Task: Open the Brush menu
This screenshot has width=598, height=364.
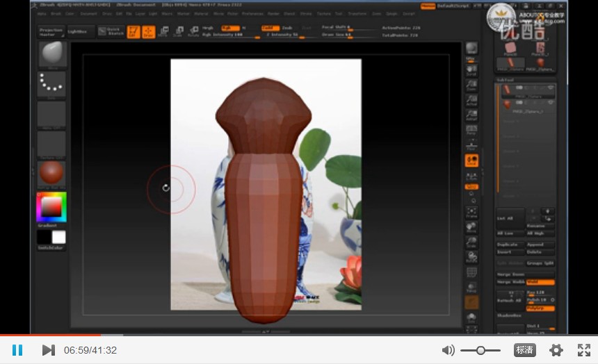Action: (x=56, y=14)
